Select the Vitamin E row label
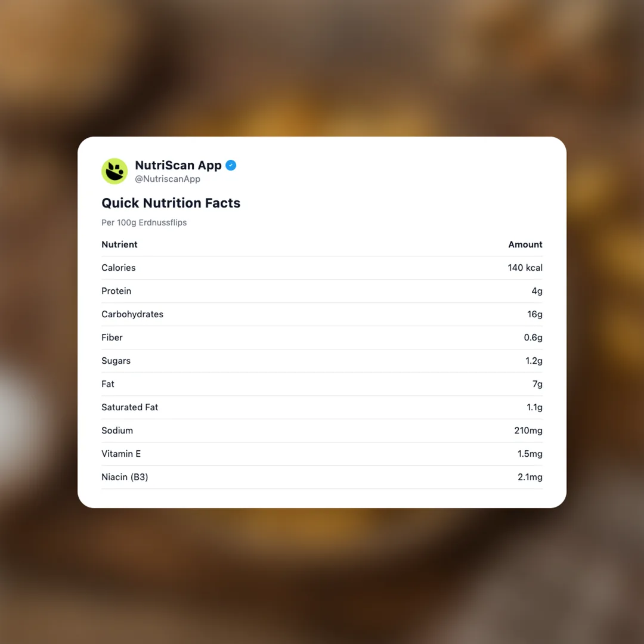Screen dimensions: 644x644 [121, 454]
